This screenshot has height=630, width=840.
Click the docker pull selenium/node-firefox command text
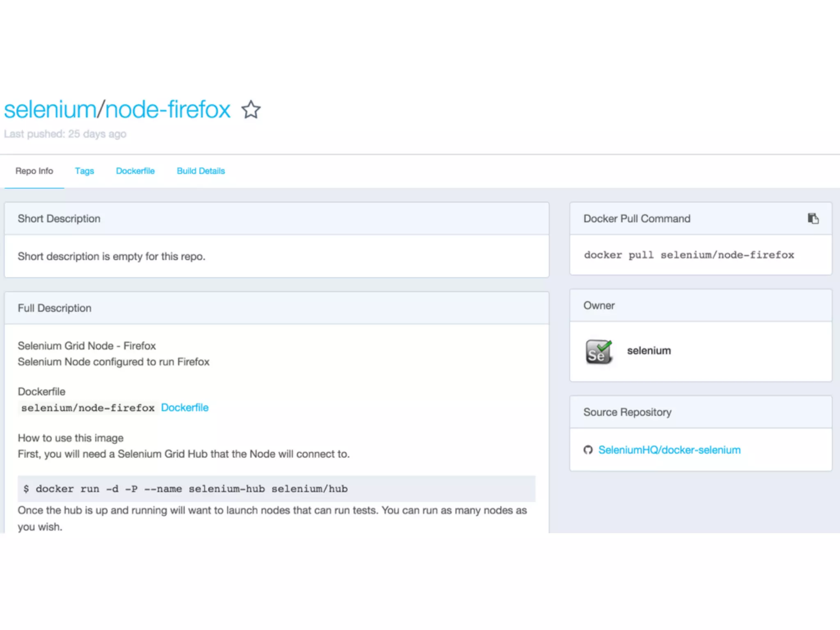click(689, 255)
